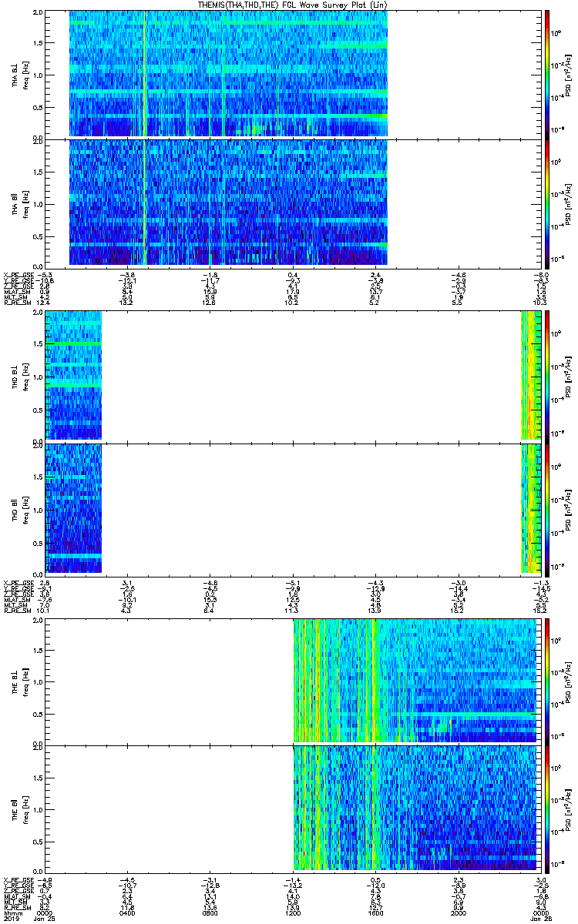Click the PSD color bar beside THD B-perpendicular panel

(548, 376)
